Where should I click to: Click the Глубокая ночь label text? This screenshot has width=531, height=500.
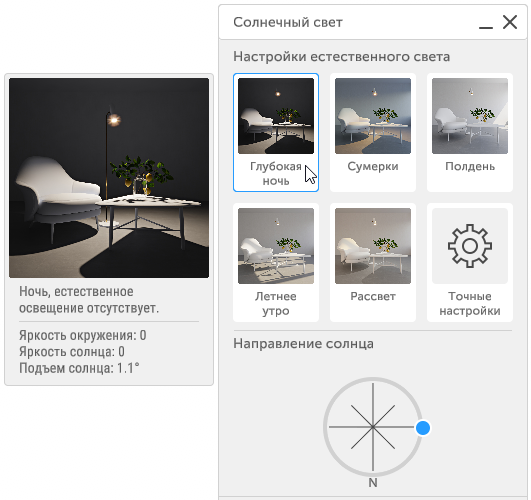tap(276, 173)
